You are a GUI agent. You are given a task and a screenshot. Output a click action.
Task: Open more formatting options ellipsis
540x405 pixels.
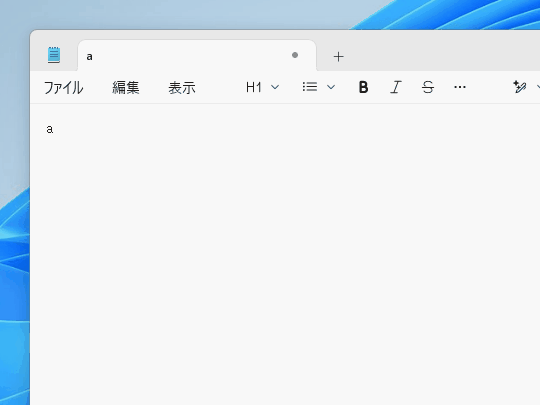pyautogui.click(x=460, y=87)
